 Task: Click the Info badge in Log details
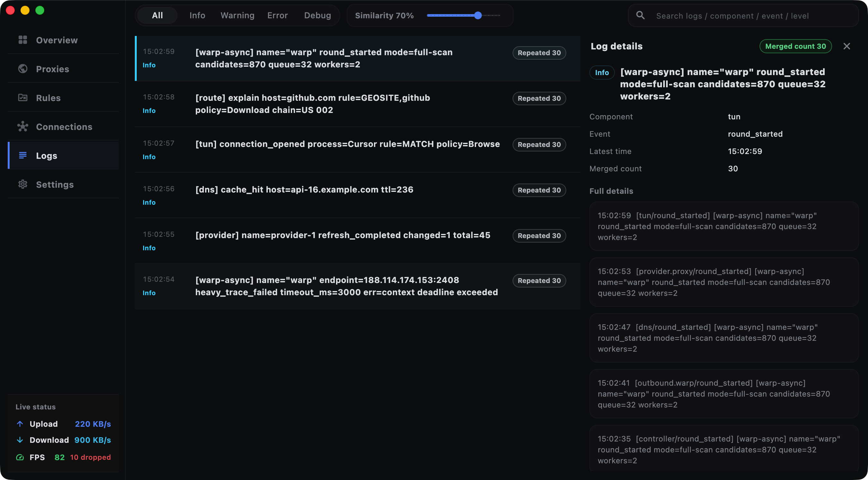(x=602, y=73)
